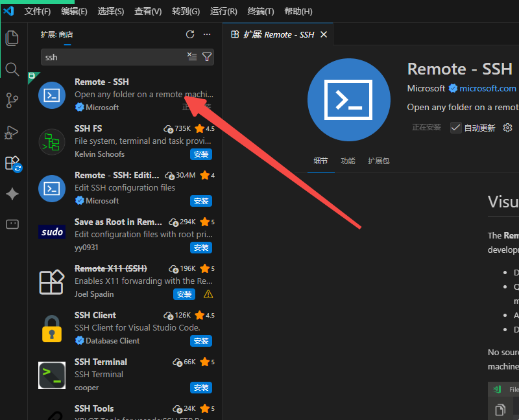Screen dimensions: 519x420
Task: Refresh the extensions marketplace list
Action: [x=190, y=34]
